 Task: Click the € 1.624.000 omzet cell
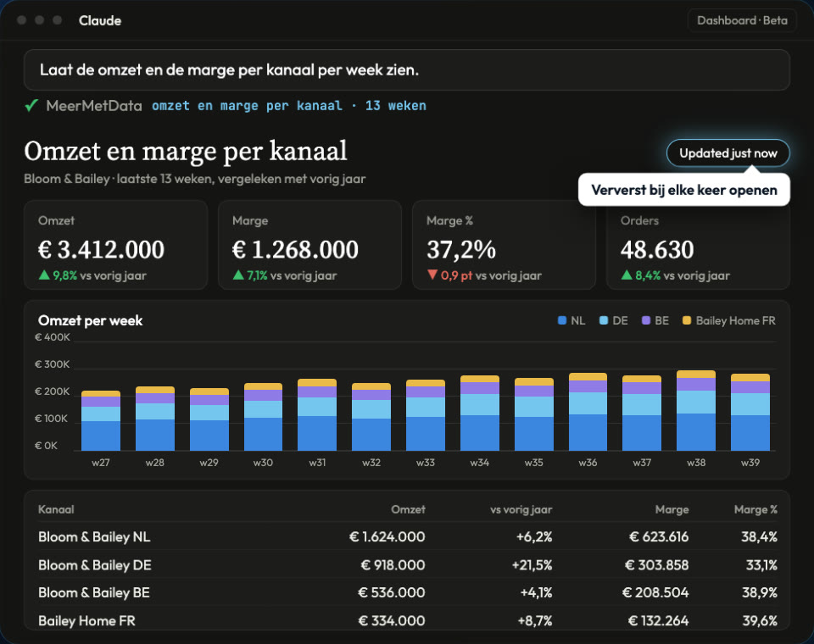point(387,536)
